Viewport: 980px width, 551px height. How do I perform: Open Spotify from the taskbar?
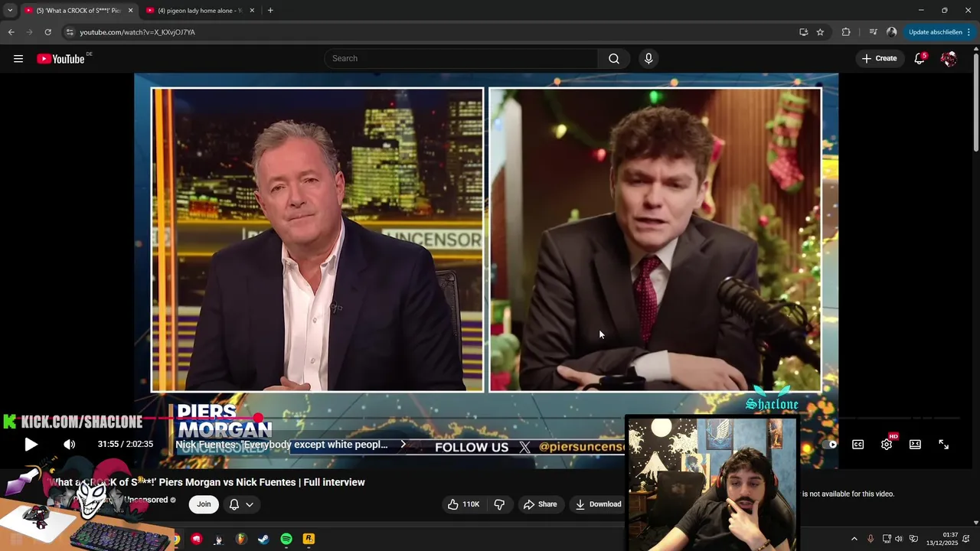[x=286, y=539]
